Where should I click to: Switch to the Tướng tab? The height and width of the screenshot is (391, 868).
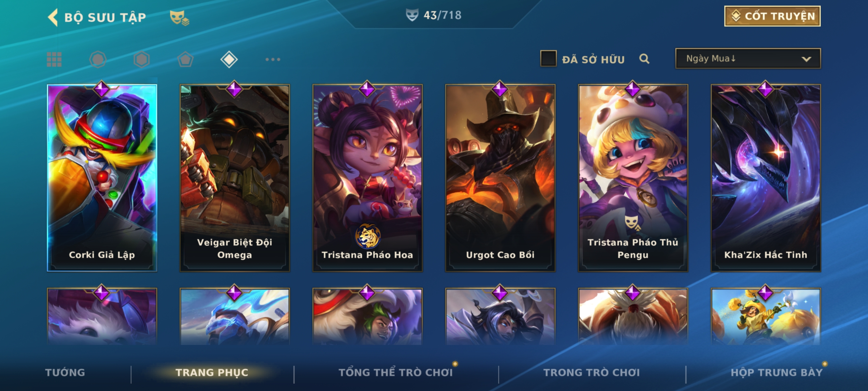pos(65,373)
